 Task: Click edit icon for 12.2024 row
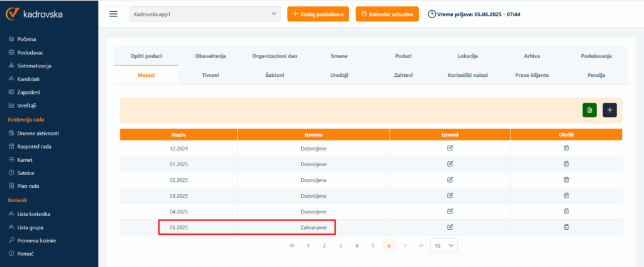coord(450,148)
